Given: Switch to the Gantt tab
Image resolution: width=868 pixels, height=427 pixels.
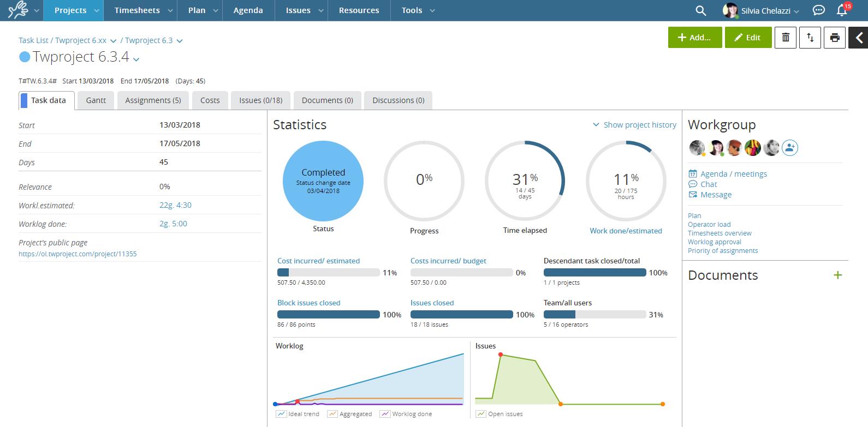Looking at the screenshot, I should 96,100.
